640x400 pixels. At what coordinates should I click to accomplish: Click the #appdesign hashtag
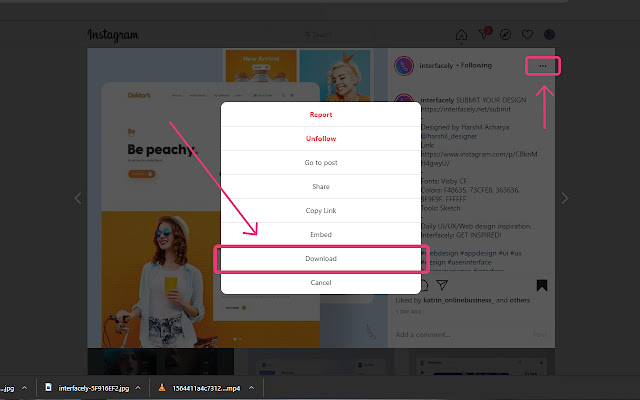478,253
